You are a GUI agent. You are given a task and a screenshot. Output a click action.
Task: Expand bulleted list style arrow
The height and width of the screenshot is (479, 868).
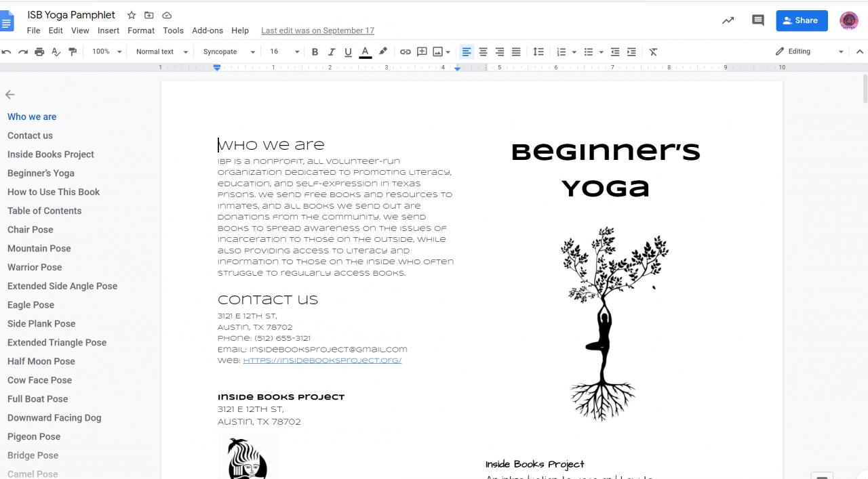click(x=601, y=52)
